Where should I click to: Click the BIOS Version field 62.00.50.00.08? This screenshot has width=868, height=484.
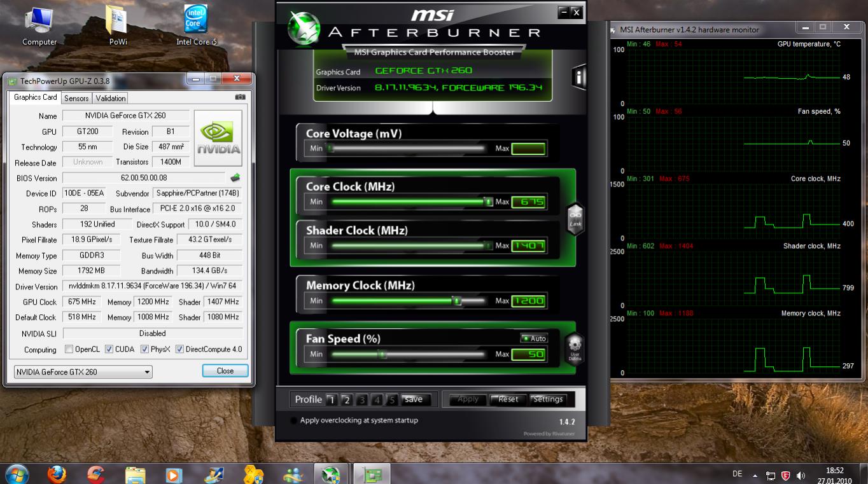(144, 178)
